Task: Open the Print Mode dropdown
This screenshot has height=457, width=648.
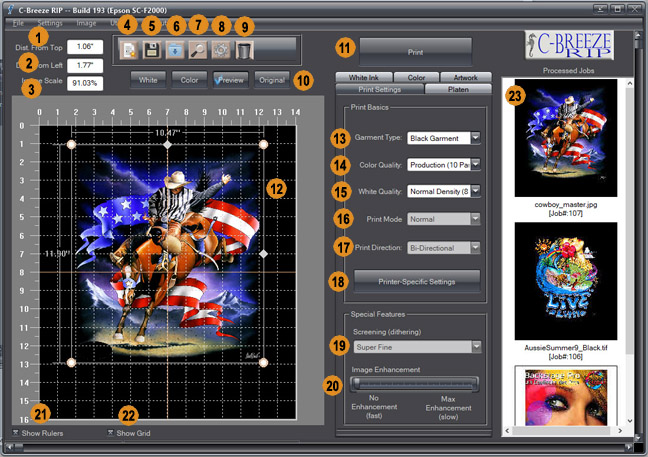Action: (476, 219)
